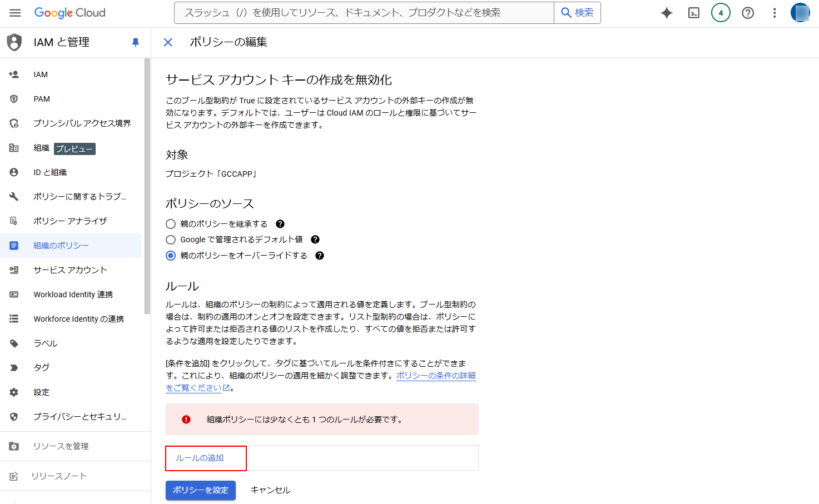
Task: Click the タグ arrow icon
Action: click(14, 368)
